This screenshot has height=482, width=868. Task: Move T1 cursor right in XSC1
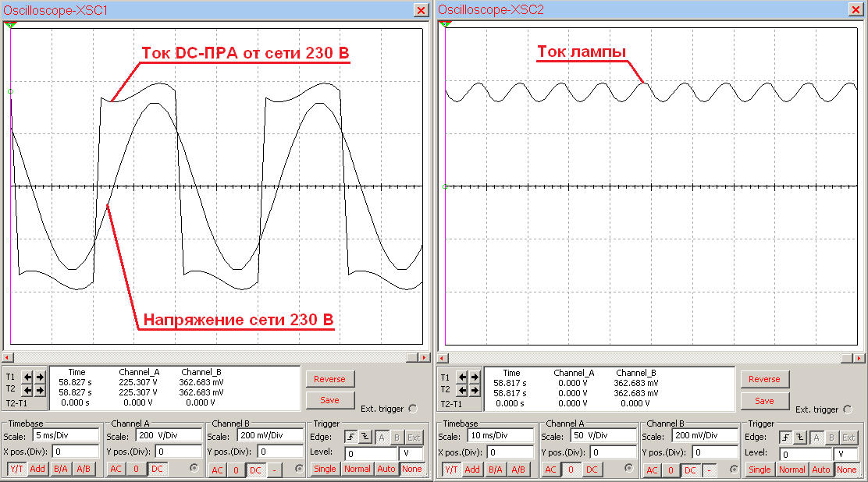40,377
